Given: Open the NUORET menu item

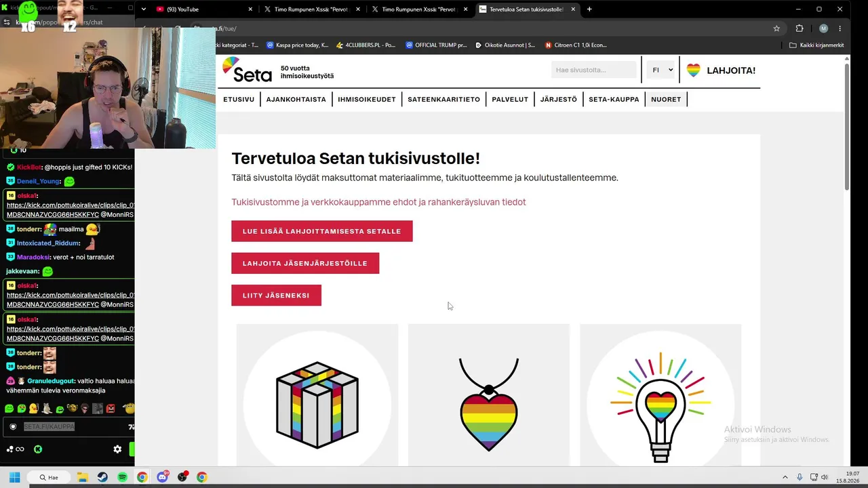Looking at the screenshot, I should point(666,100).
